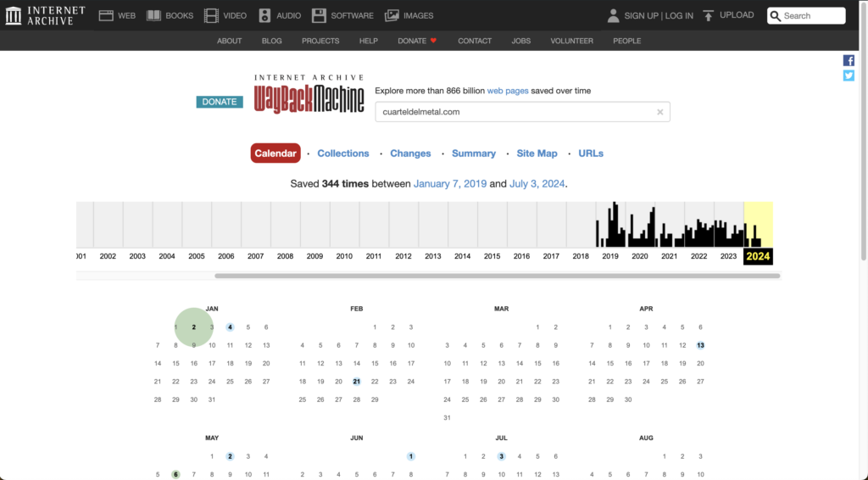Open the January 4 snapshot
This screenshot has width=868, height=480.
(x=230, y=327)
